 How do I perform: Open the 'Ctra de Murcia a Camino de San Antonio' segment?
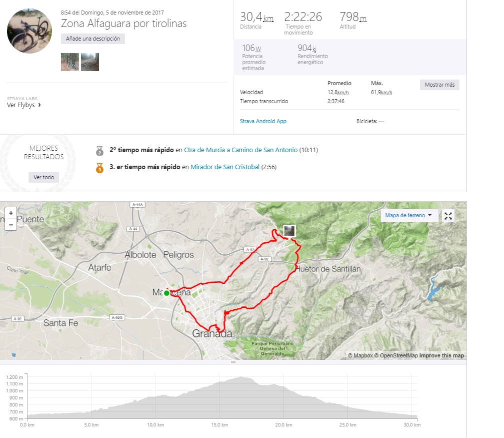[x=240, y=150]
